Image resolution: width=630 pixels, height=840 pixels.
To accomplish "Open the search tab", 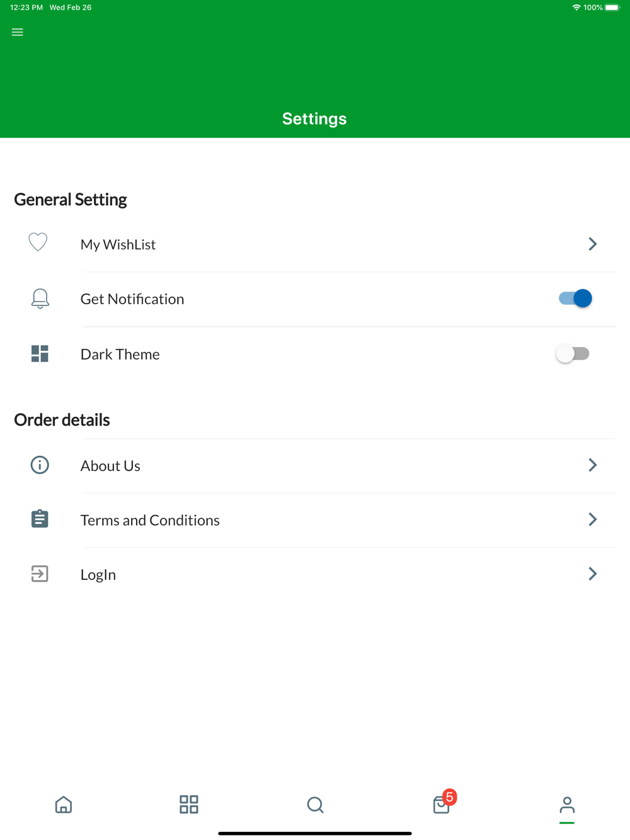I will [315, 805].
